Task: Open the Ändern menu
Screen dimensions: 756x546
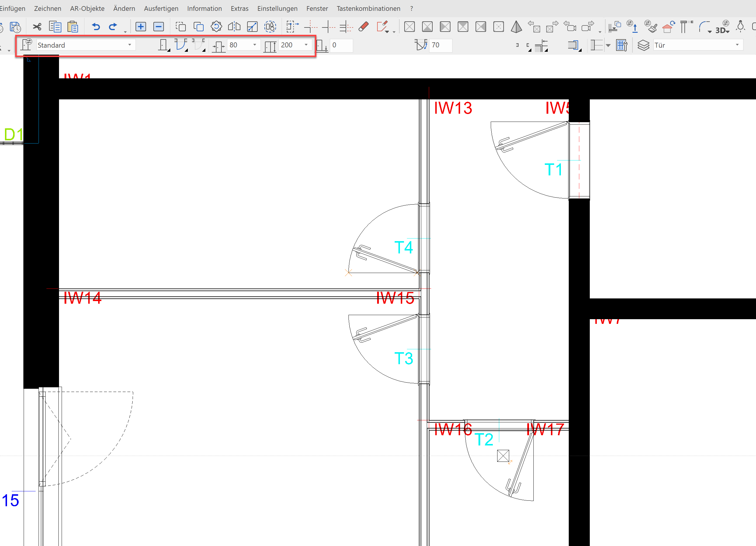Action: point(124,8)
